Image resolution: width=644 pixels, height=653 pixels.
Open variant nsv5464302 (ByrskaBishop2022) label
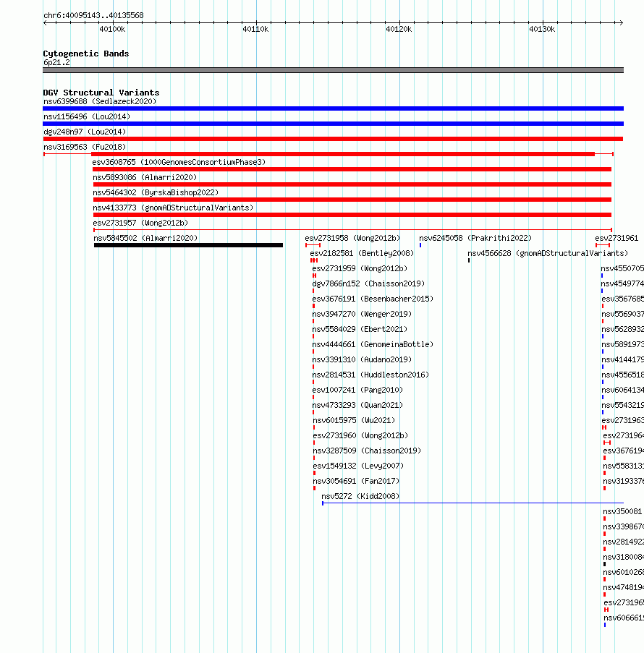pyautogui.click(x=156, y=193)
